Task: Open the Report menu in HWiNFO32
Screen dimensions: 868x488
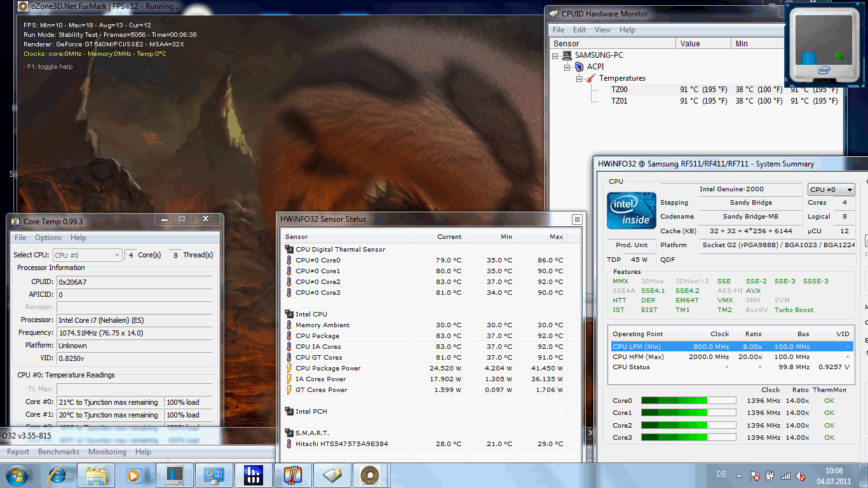Action: (18, 452)
